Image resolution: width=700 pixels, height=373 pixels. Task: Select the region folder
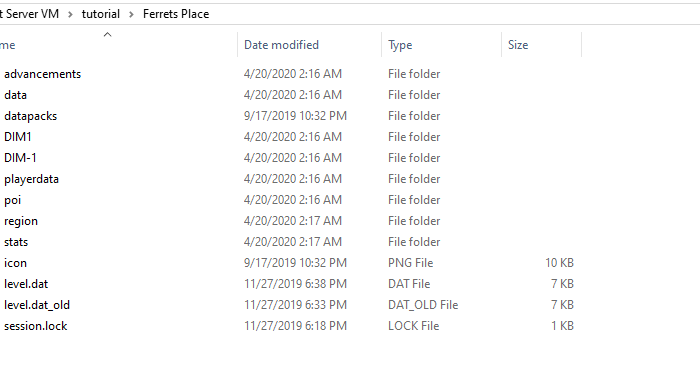point(21,221)
